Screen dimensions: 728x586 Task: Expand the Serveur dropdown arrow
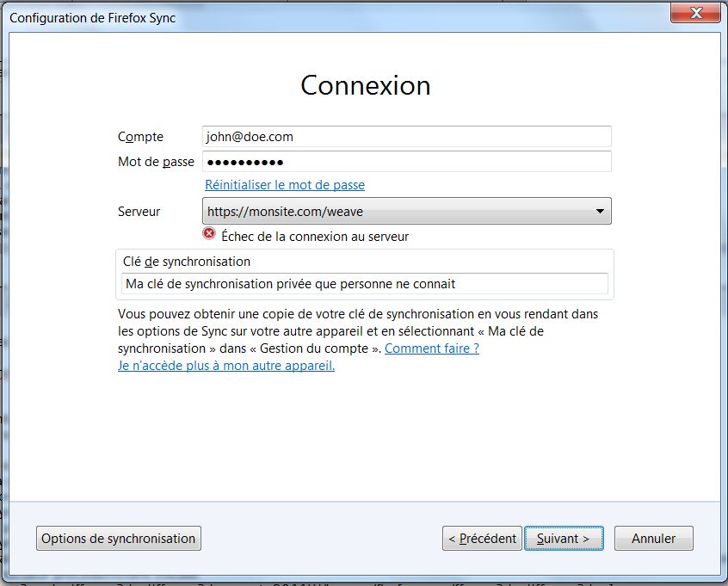click(x=600, y=212)
